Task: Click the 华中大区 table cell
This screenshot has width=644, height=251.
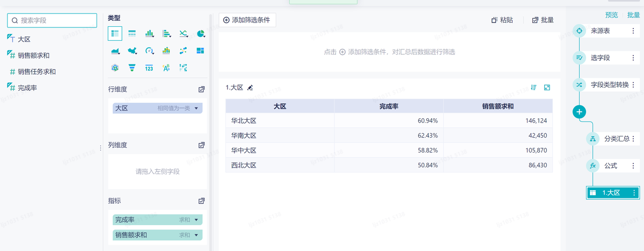Action: (280, 150)
